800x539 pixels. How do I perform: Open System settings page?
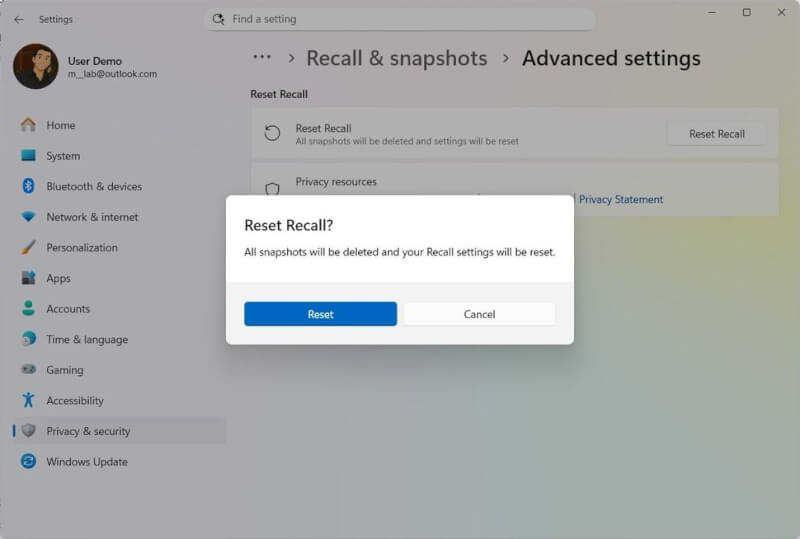(x=63, y=156)
